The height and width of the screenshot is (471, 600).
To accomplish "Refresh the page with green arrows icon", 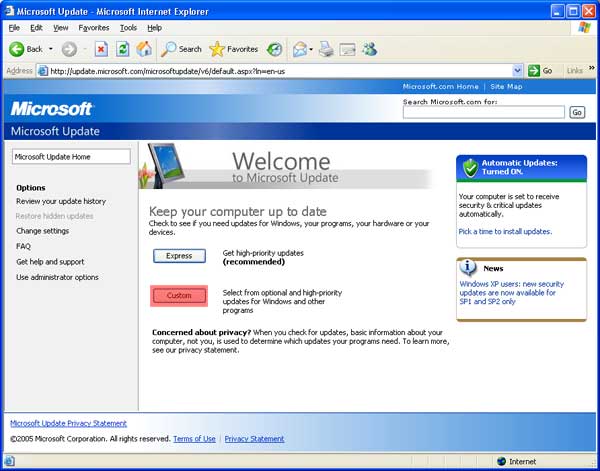I will click(122, 49).
